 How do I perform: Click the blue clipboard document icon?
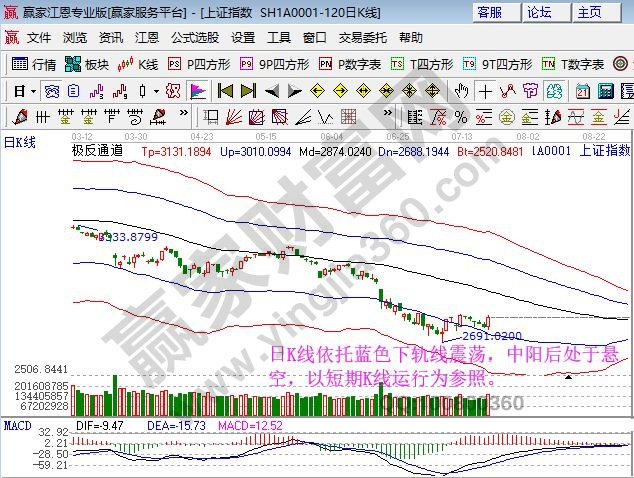click(74, 91)
